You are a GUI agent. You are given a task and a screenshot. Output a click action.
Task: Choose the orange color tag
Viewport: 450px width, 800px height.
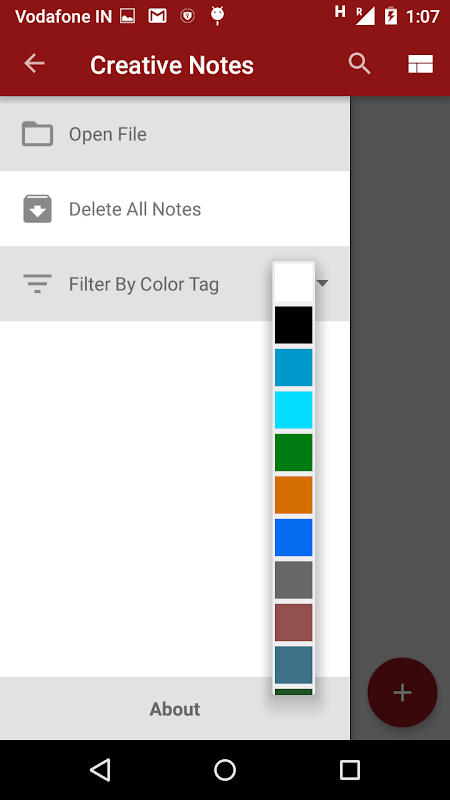[293, 495]
